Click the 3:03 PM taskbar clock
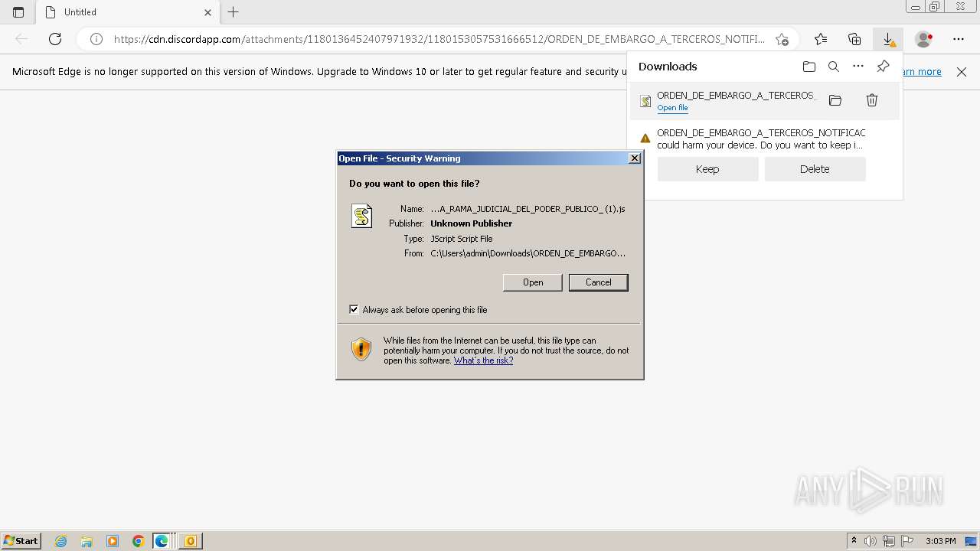This screenshot has height=551, width=980. (x=940, y=541)
